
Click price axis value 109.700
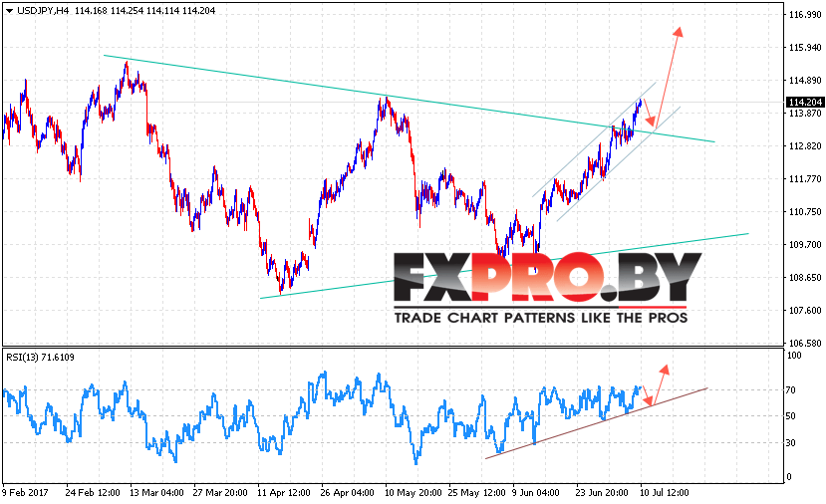pos(805,244)
